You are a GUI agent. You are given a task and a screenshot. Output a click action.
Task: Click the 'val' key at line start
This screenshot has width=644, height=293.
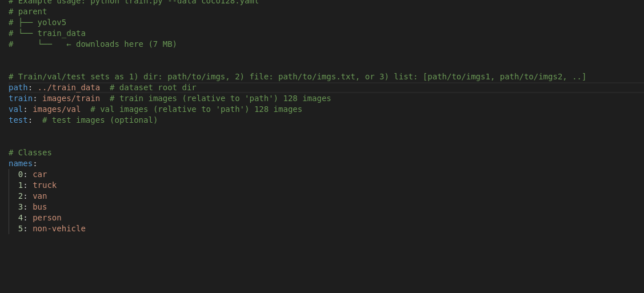click(x=15, y=109)
